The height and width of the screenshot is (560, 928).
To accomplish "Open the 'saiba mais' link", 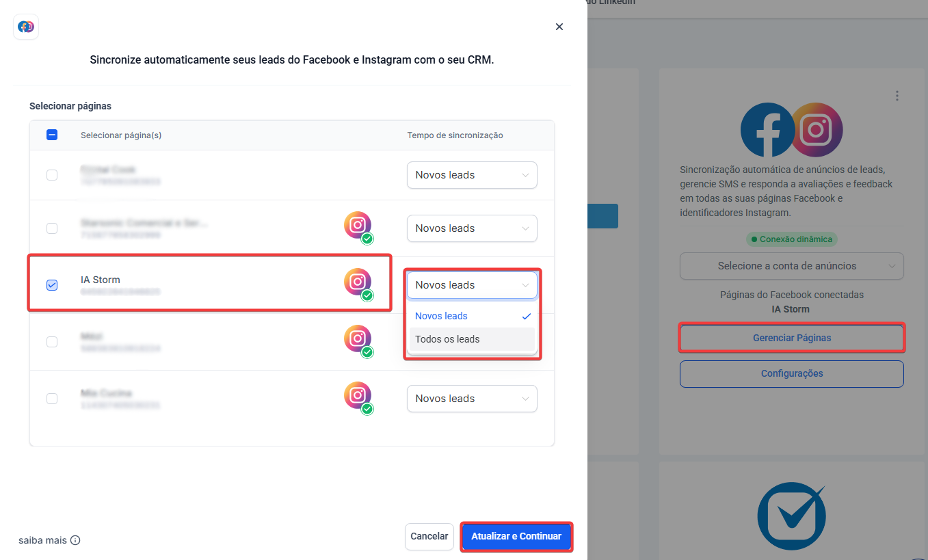I will (42, 540).
